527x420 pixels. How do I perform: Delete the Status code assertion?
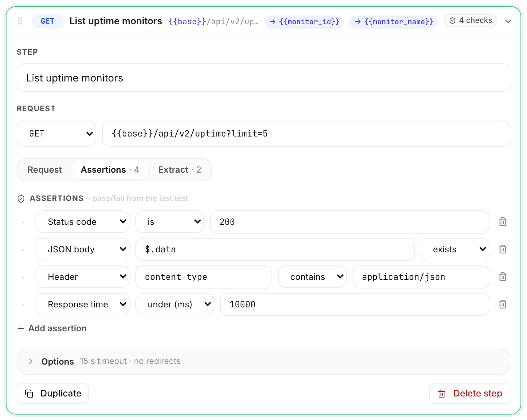coord(503,222)
